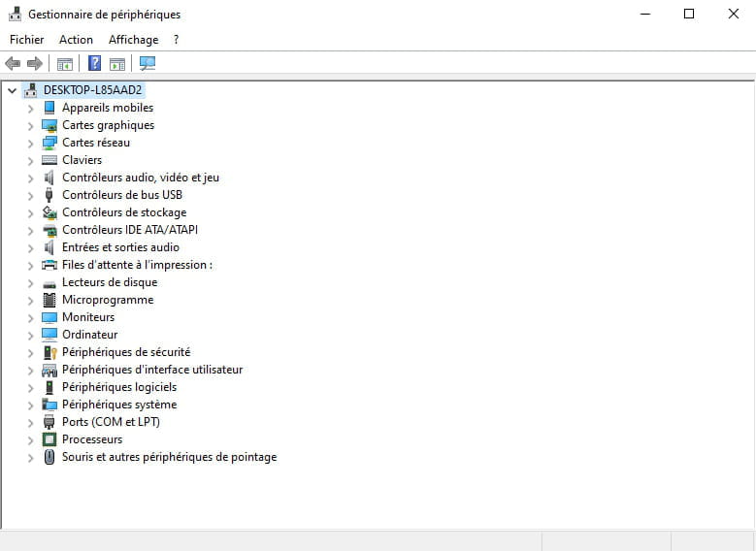Select the Microprogramme label
Screen dimensions: 756x551
108,300
